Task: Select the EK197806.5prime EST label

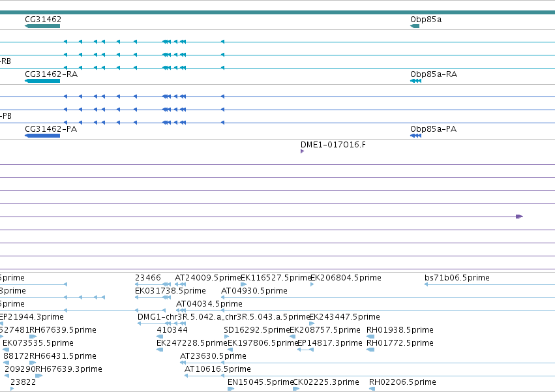Action: (263, 343)
